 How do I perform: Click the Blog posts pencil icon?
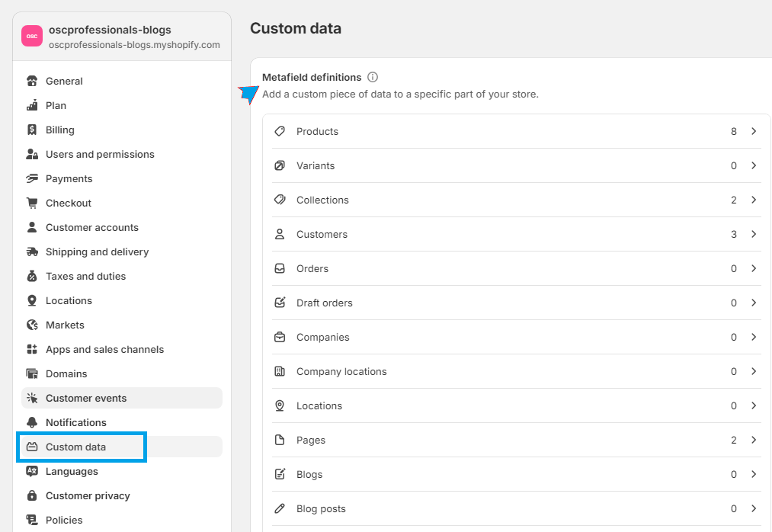coord(280,508)
